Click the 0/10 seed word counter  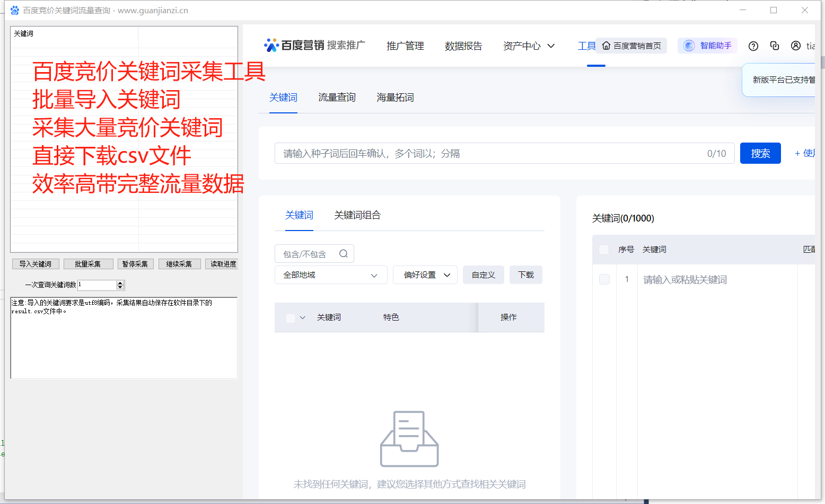[x=717, y=154]
